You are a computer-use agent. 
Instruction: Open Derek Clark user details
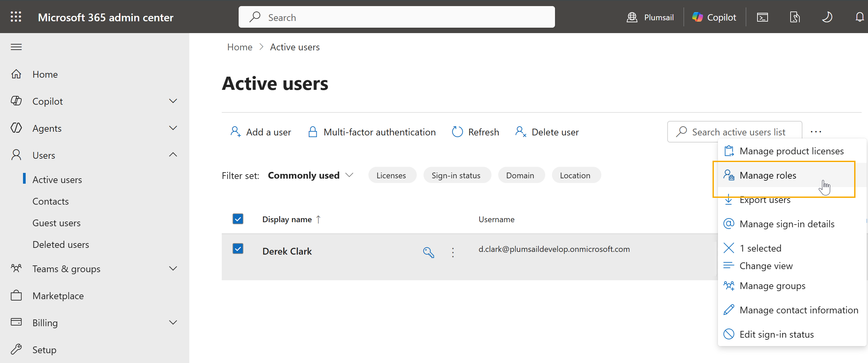[287, 251]
